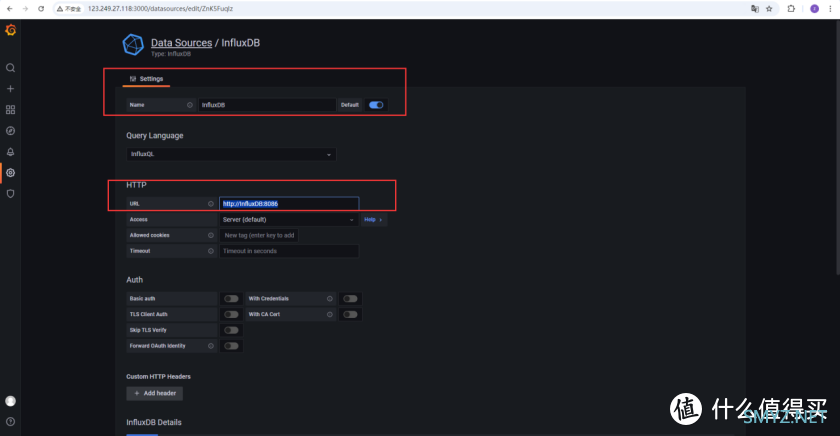
Task: Click the Add header button
Action: [x=154, y=393]
